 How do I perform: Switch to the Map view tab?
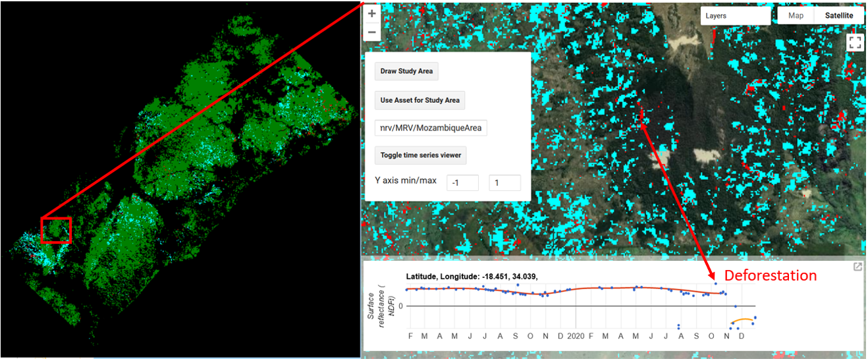[796, 16]
